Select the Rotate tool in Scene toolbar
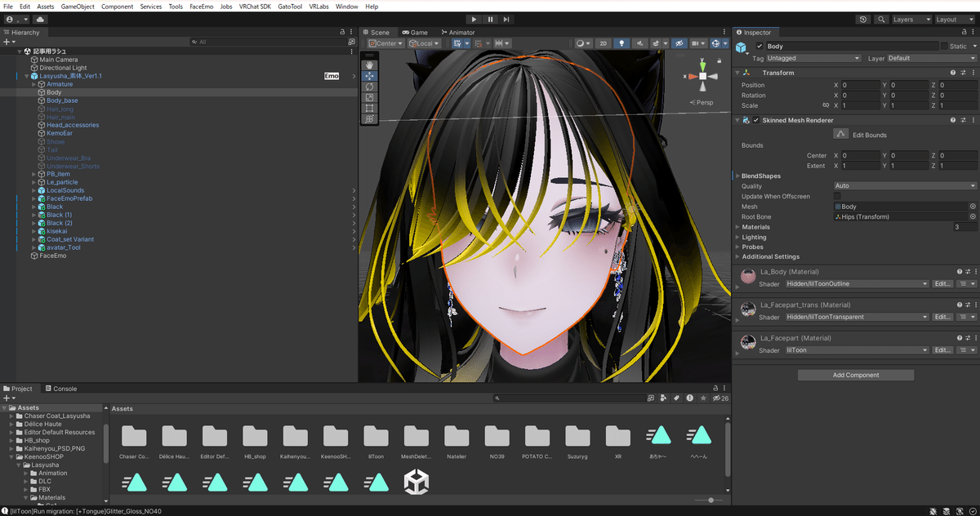This screenshot has width=980, height=516. pyautogui.click(x=369, y=87)
